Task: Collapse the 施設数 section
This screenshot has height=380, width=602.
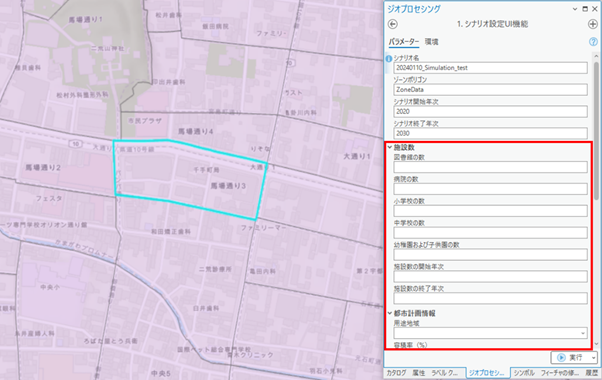Action: click(x=390, y=147)
